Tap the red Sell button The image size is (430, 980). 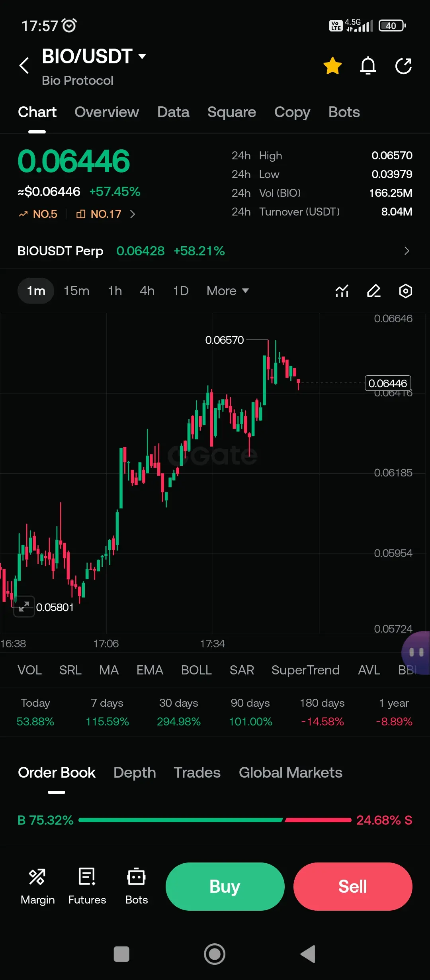pos(353,886)
